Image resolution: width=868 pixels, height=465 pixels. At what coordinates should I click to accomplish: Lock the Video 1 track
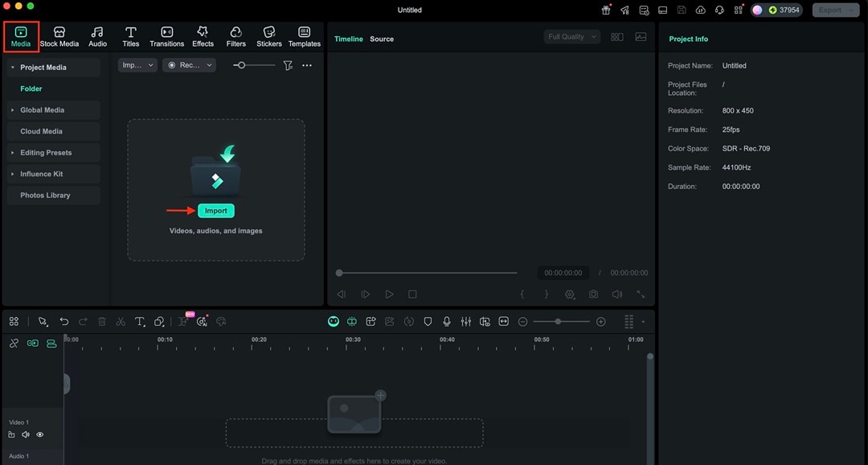(11, 434)
